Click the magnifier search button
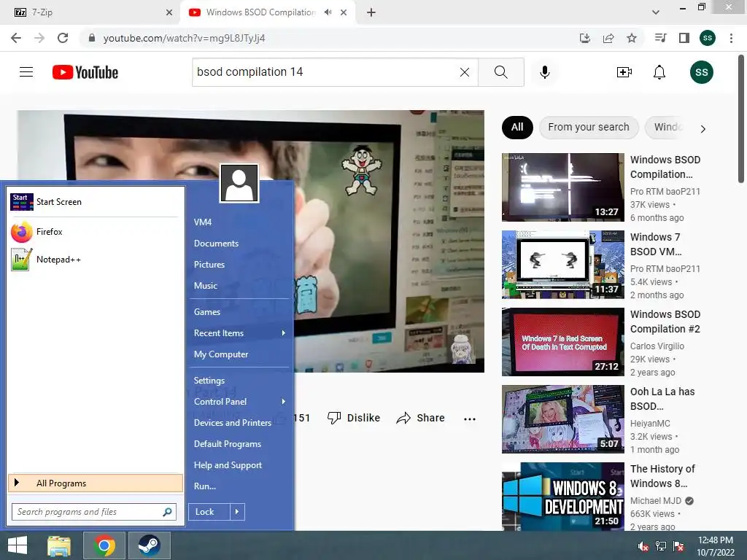 (500, 72)
